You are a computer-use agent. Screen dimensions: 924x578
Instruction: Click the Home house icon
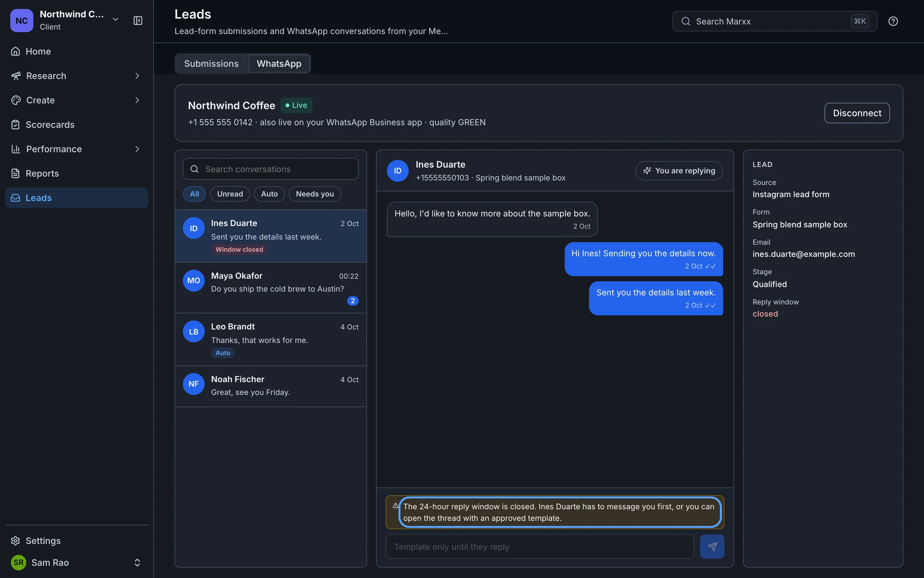point(15,51)
